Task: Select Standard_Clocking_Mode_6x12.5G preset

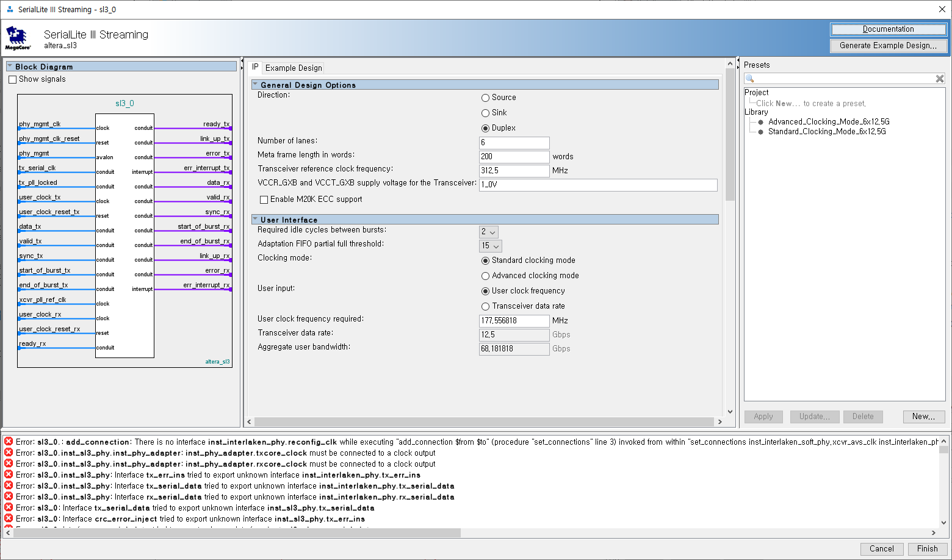Action: tap(827, 131)
